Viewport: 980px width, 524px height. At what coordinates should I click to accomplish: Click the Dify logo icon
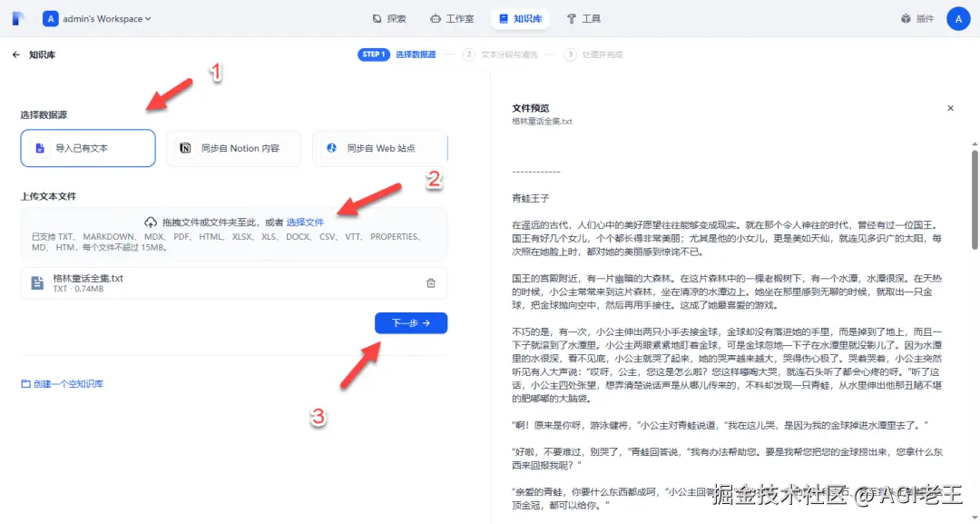tap(19, 19)
